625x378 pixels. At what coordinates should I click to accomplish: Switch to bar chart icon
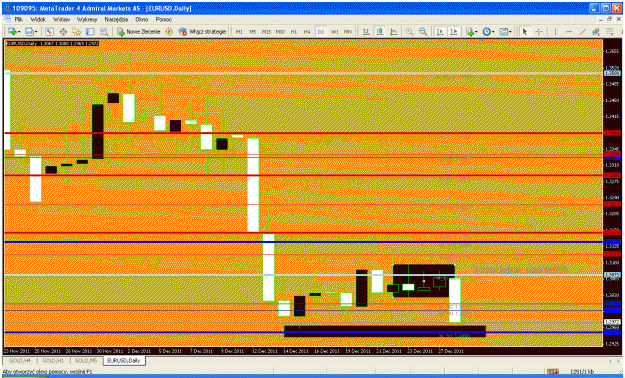pyautogui.click(x=366, y=32)
